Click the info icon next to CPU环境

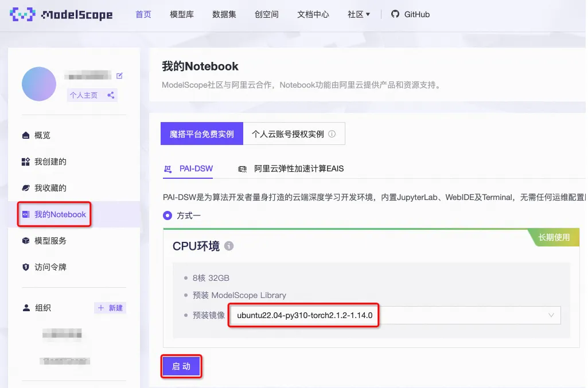tap(229, 246)
